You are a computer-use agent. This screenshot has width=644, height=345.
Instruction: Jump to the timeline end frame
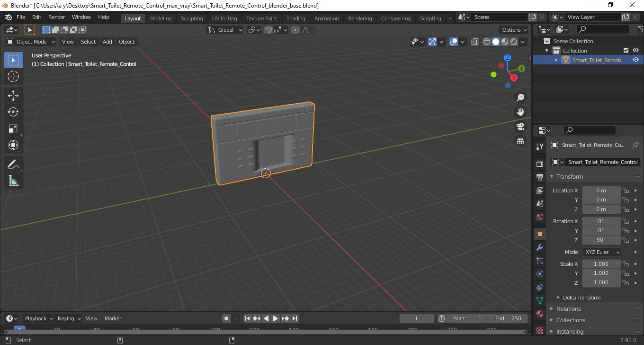(295, 318)
